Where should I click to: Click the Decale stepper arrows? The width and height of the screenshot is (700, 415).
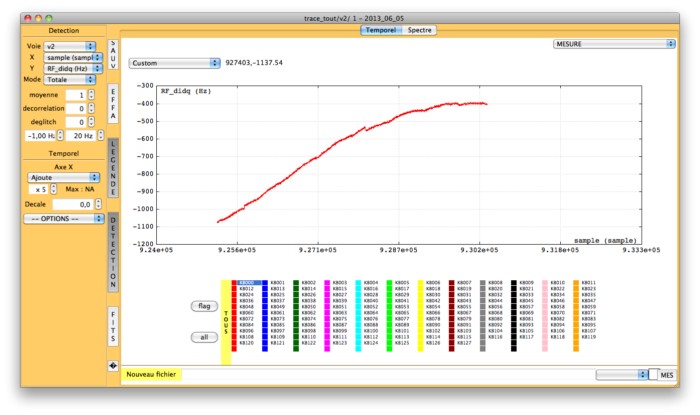(x=98, y=204)
